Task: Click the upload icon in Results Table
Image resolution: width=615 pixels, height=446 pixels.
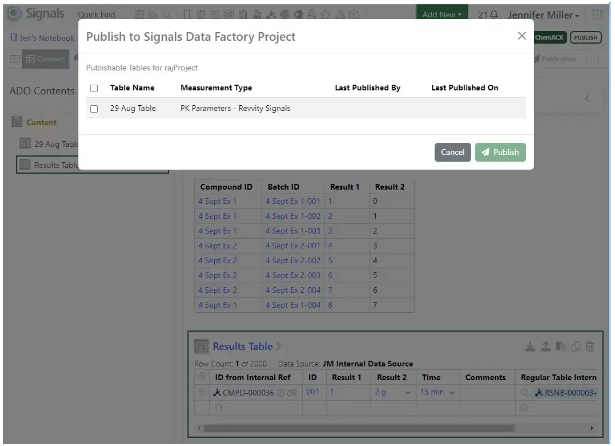Action: [x=544, y=346]
